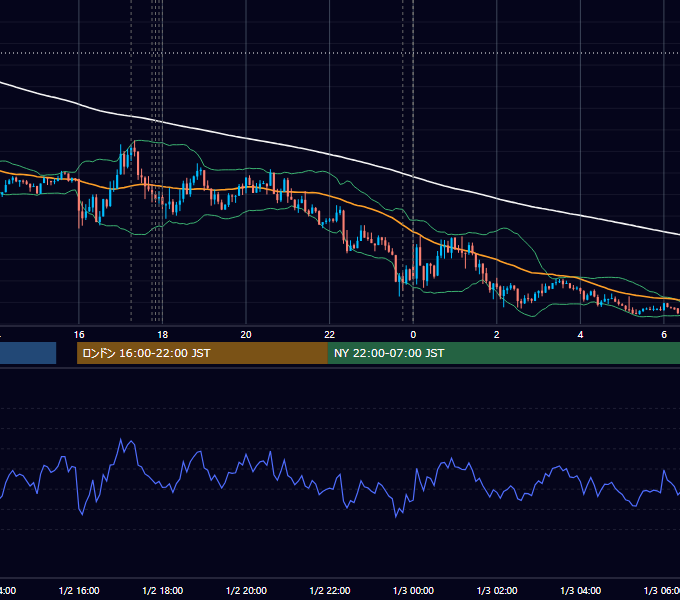Click the 6 hour label on upper time axis
The height and width of the screenshot is (600, 680).
point(664,335)
